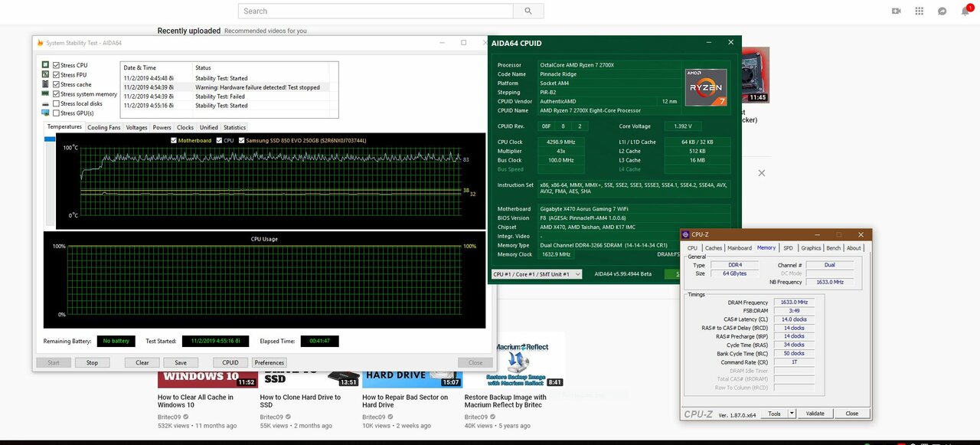Open the Bench tab in CPU-Z
980x445 pixels.
point(834,248)
